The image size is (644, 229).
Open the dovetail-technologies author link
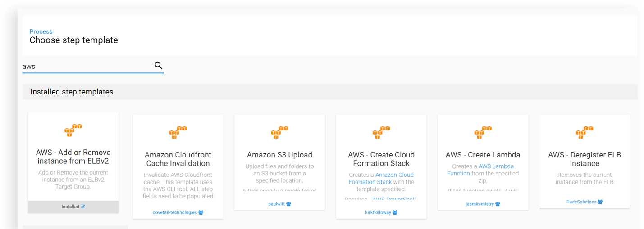coord(175,212)
